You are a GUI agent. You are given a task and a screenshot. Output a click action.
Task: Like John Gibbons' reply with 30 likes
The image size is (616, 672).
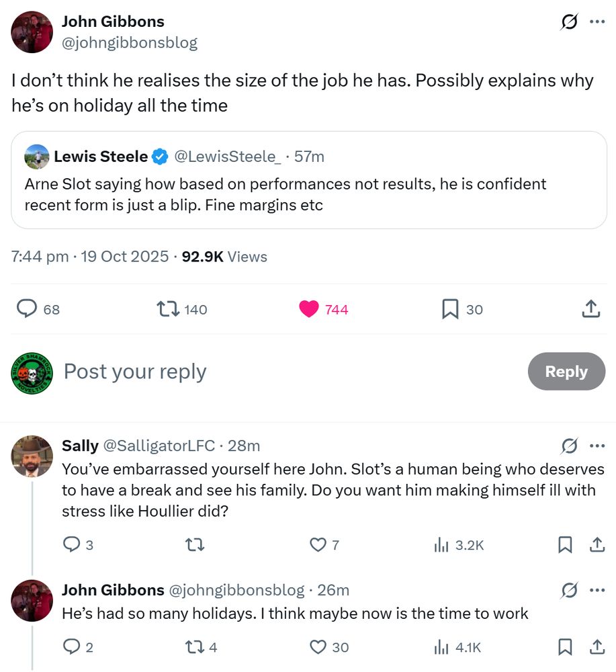[x=318, y=647]
